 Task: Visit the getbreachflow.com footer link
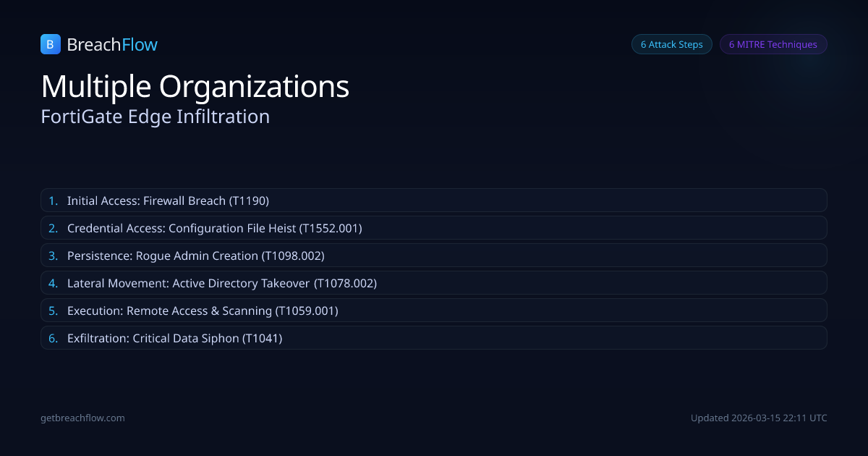pos(82,418)
